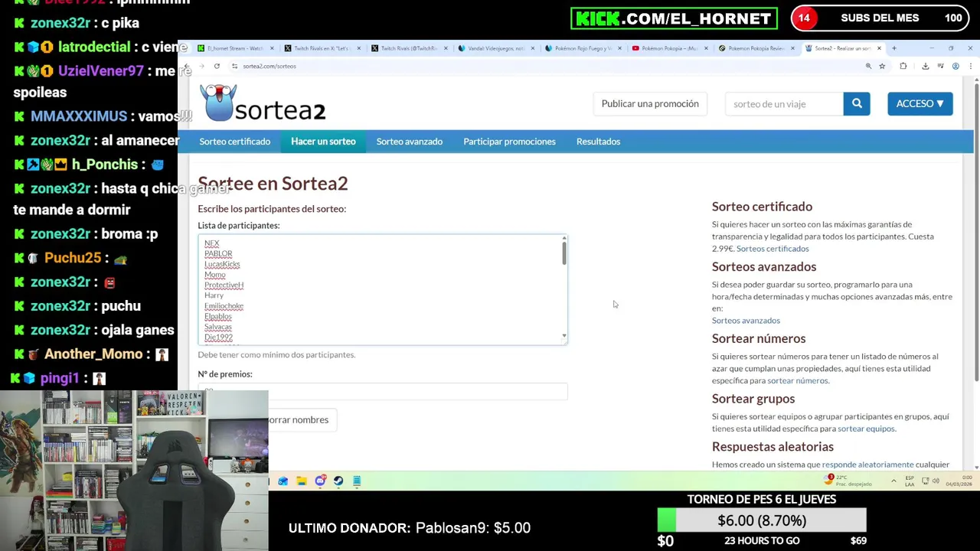
Task: Click the up arrow of participants list scrollbar
Action: pyautogui.click(x=564, y=238)
